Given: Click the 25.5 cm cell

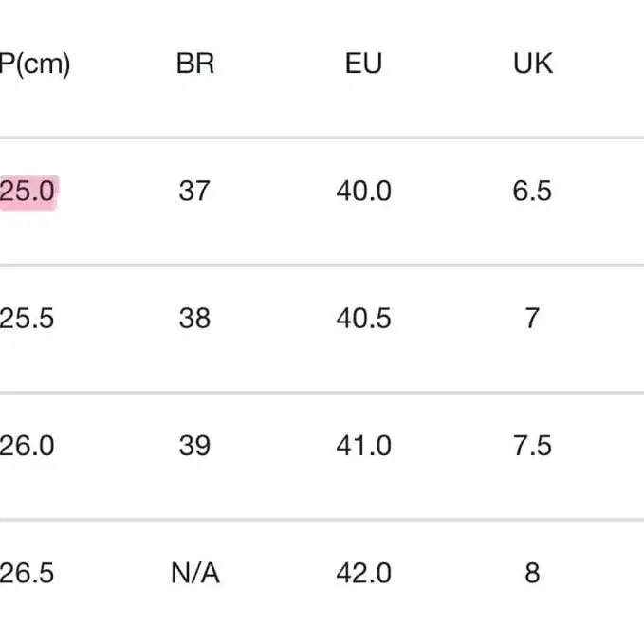Looking at the screenshot, I should point(28,318).
